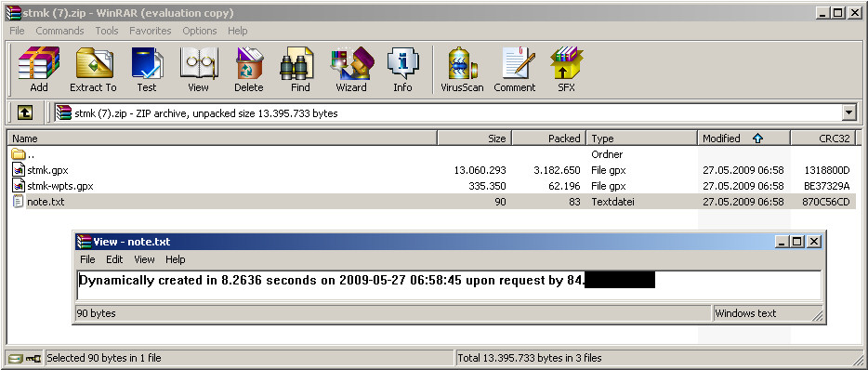
Task: Click WinRAR icon in main title bar
Action: tap(13, 13)
